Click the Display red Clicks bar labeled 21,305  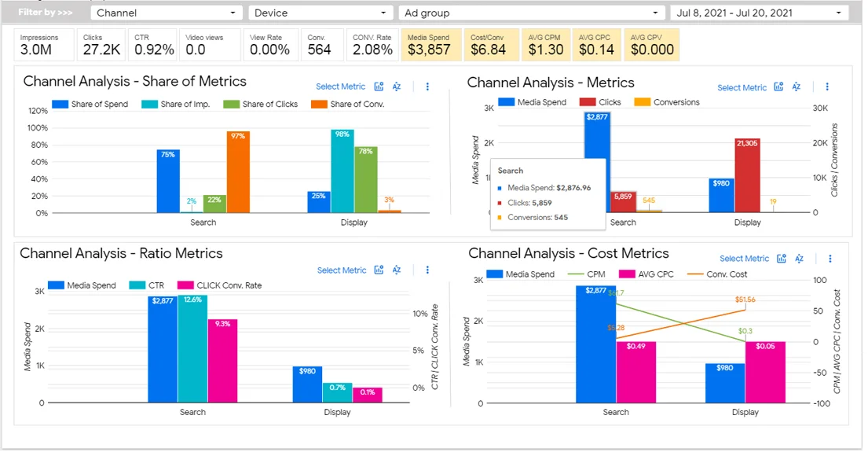point(747,175)
